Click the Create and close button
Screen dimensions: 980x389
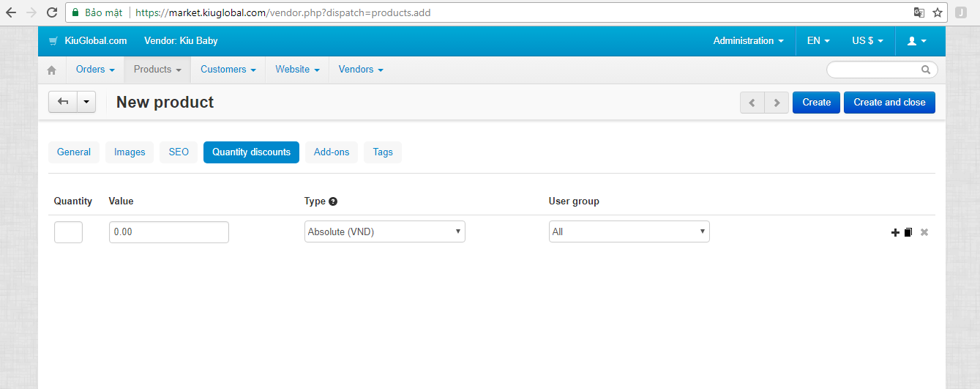click(889, 103)
